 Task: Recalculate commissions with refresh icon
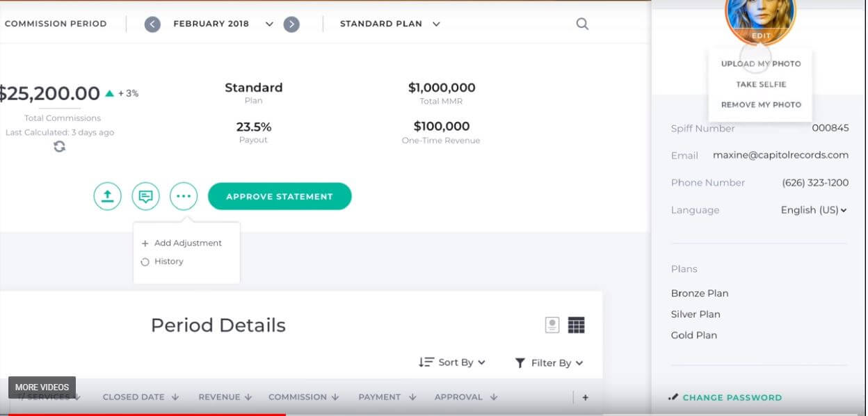(60, 146)
